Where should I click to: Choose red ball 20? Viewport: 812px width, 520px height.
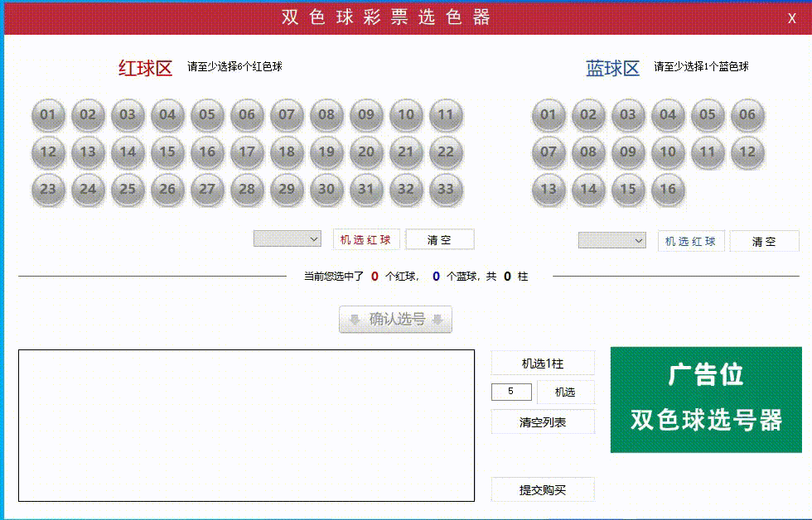click(x=366, y=152)
